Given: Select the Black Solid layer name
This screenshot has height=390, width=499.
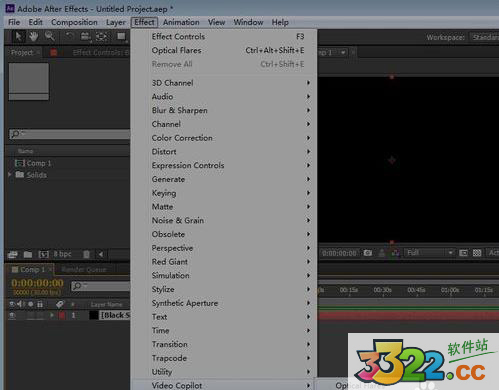Looking at the screenshot, I should pos(115,315).
